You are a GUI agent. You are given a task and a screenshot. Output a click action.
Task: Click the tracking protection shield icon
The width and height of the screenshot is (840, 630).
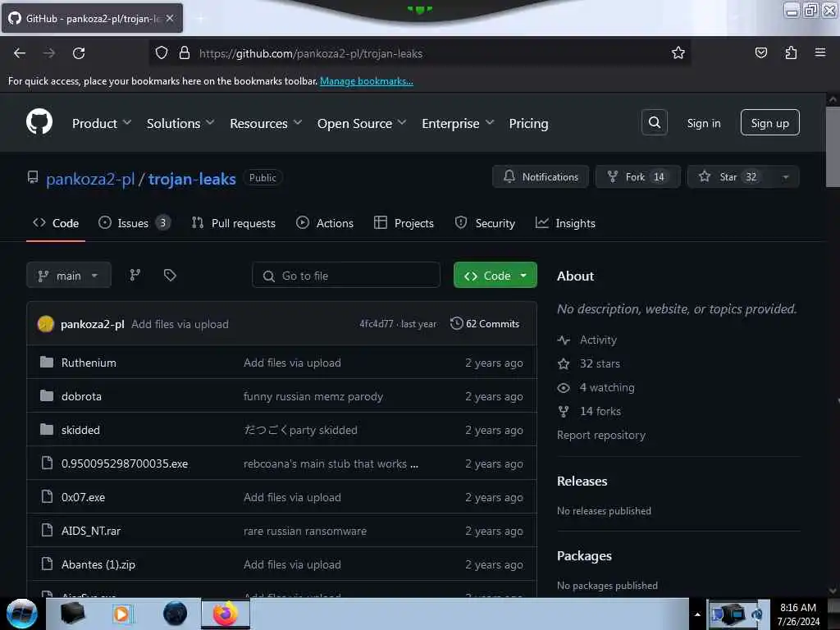(162, 52)
